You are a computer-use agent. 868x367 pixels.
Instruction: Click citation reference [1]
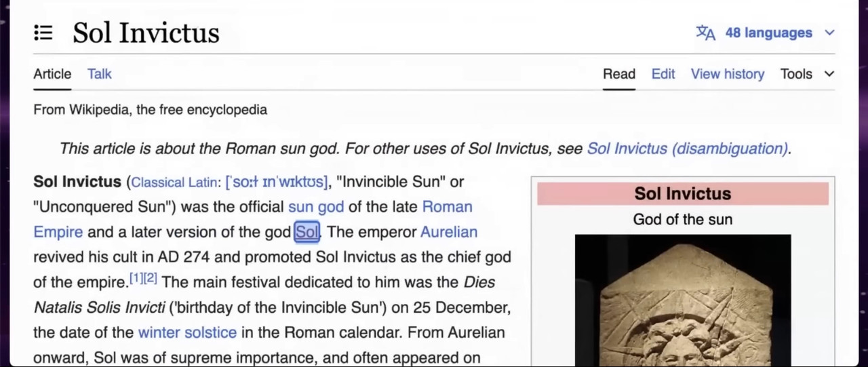click(x=136, y=278)
